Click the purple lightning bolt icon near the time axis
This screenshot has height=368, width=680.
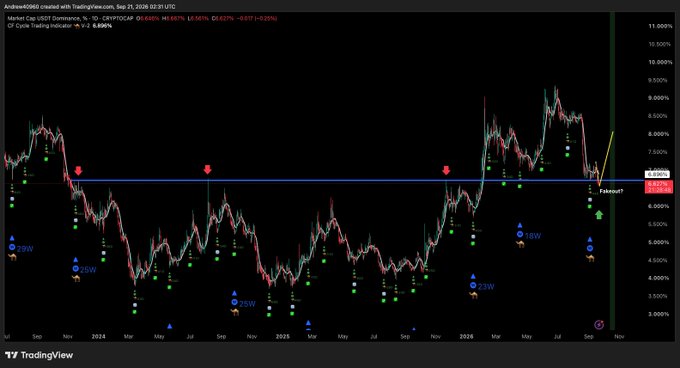(599, 325)
